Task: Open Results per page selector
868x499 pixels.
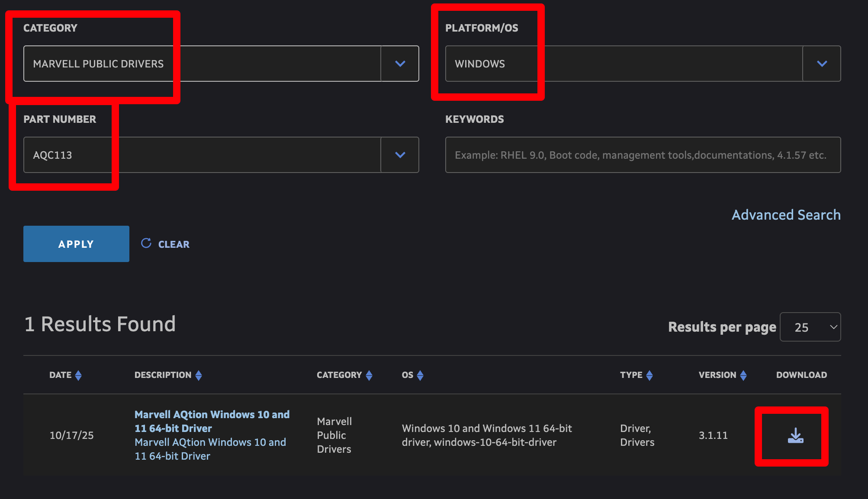Action: click(810, 327)
